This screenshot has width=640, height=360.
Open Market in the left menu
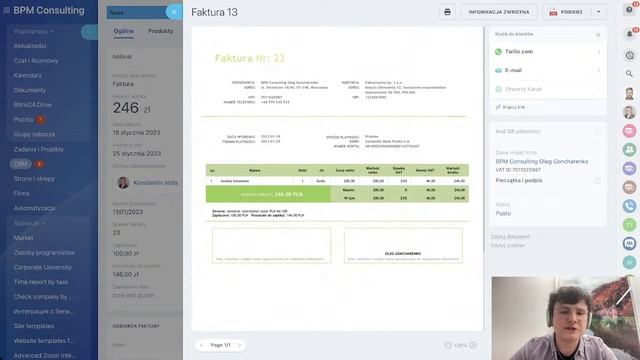(23, 238)
